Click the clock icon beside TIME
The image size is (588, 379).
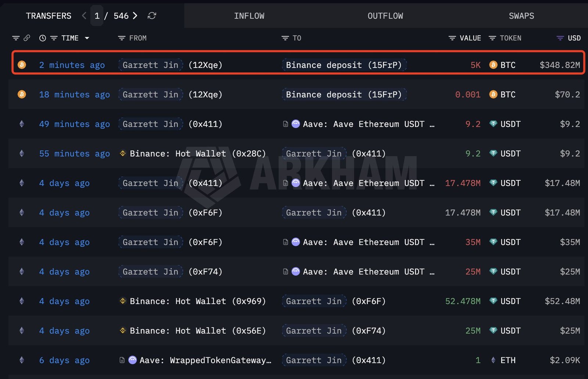point(43,38)
